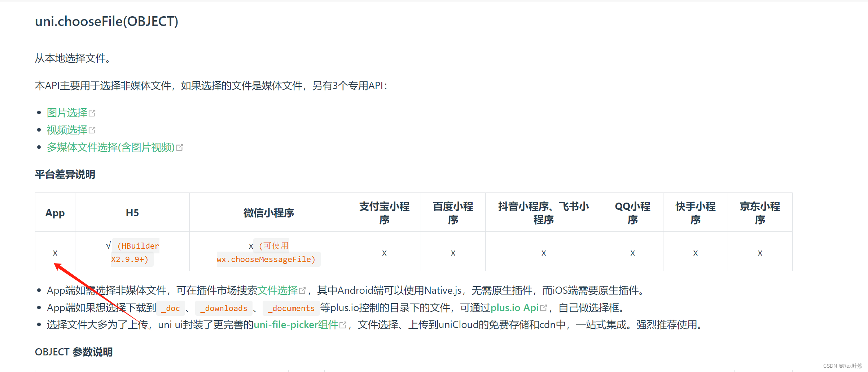Open the 文件选择 plugin market link
868x372 pixels.
click(277, 291)
